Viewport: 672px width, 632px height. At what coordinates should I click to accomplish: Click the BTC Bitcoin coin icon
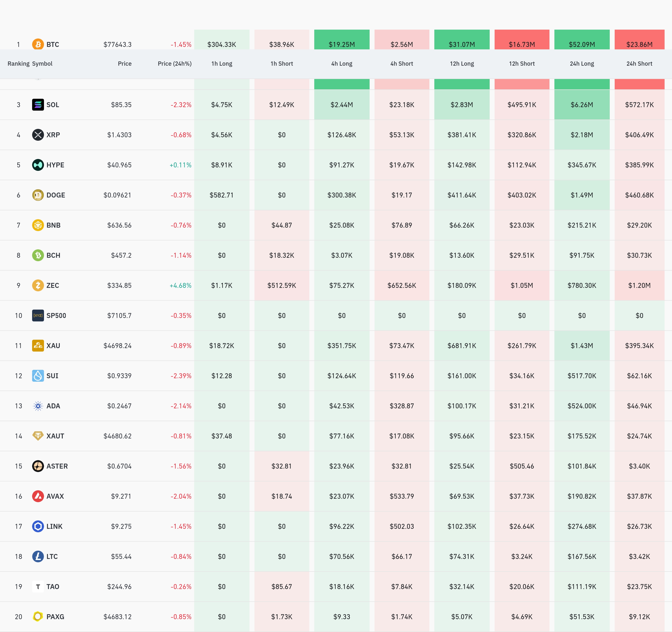[x=38, y=44]
